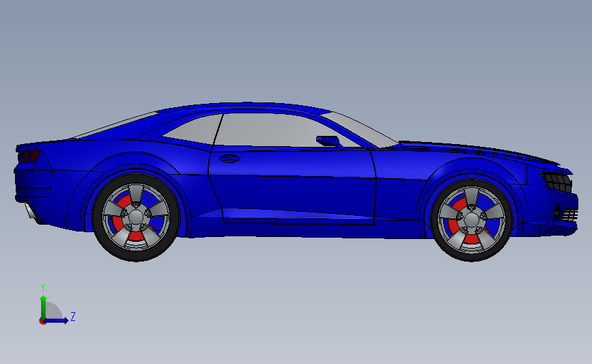Select the lower front bumper grille
The image size is (592, 364).
tap(569, 215)
